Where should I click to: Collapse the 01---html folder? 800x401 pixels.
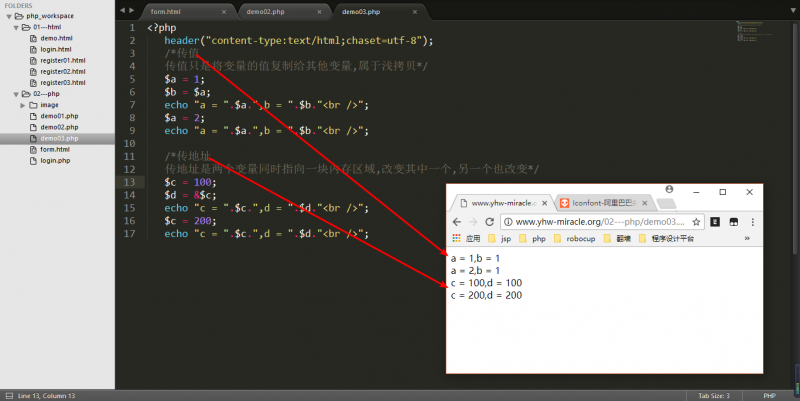[x=15, y=28]
